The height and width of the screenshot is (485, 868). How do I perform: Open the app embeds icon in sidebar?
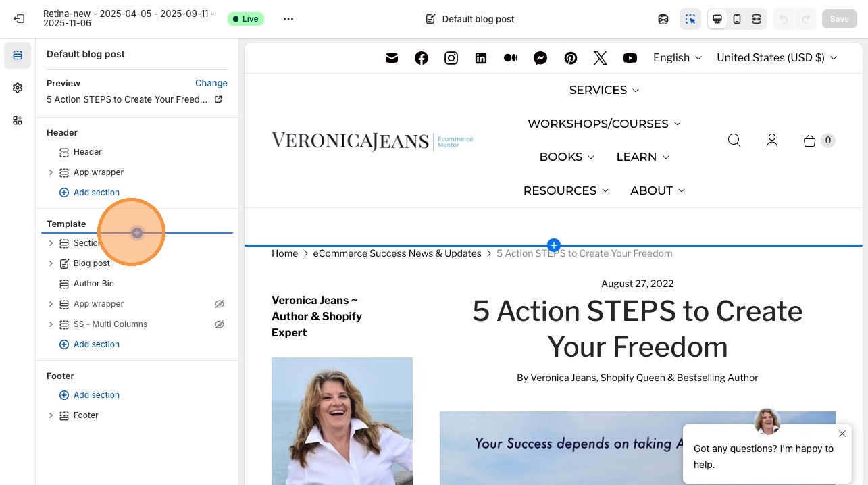click(x=18, y=120)
